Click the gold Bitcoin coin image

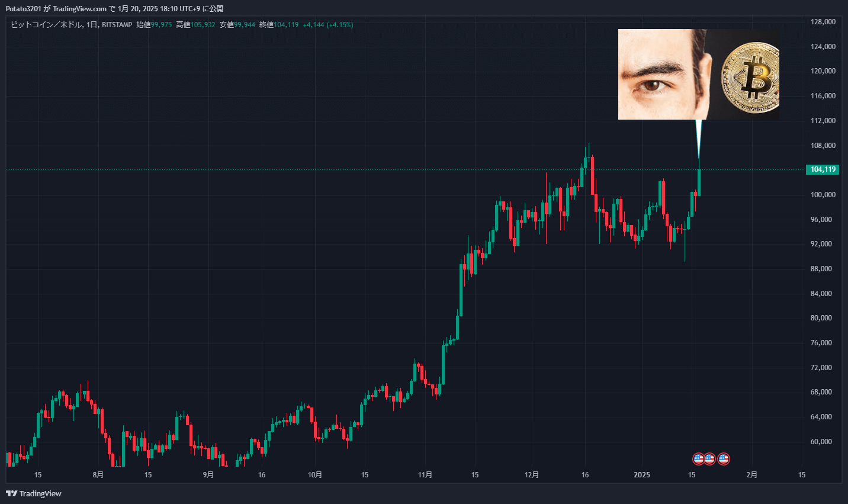click(750, 77)
